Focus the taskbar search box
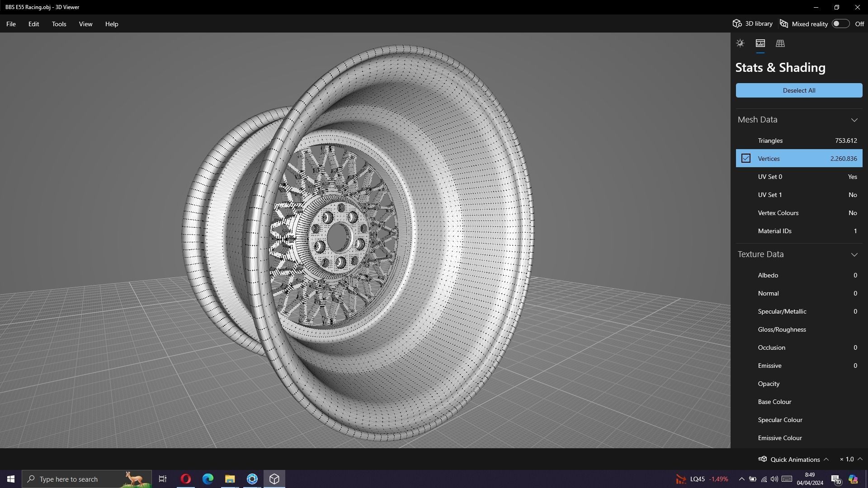The image size is (868, 488). tap(87, 479)
